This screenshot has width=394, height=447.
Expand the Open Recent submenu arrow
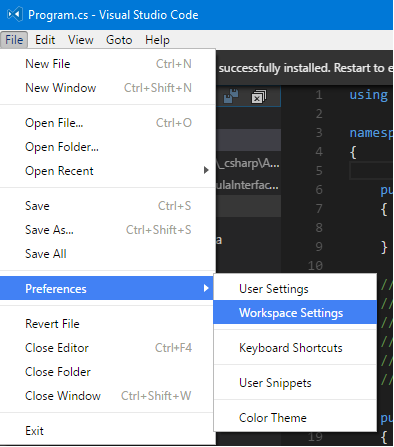coord(206,170)
